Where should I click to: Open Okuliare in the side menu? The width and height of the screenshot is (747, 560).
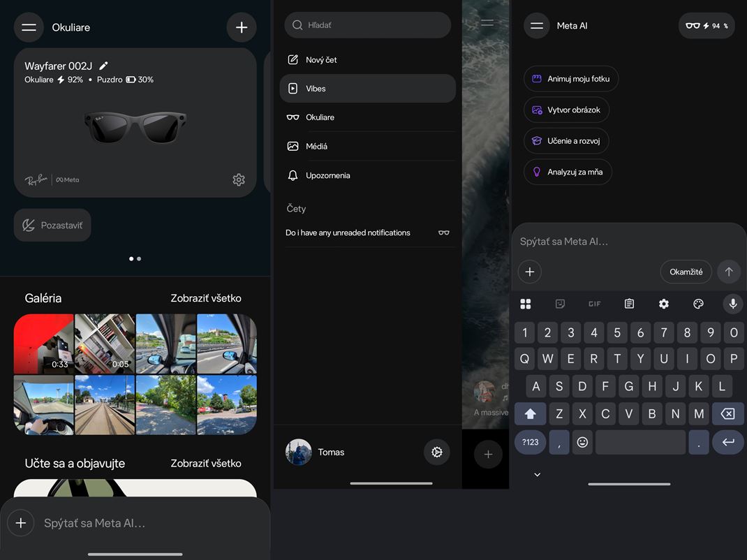tap(367, 117)
